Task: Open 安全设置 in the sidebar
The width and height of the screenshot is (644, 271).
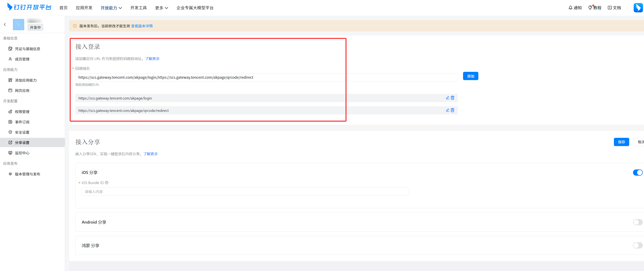Action: tap(22, 132)
